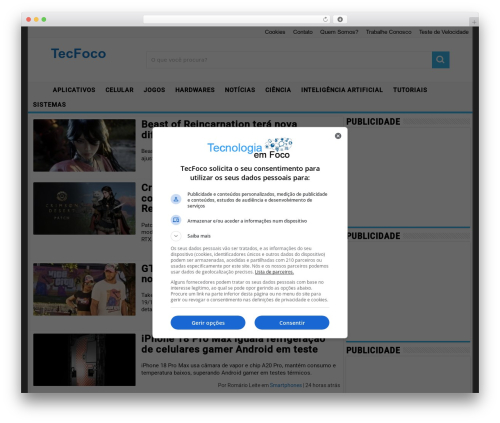The image size is (500, 423).
Task: Click the macOS red close window dot
Action: [29, 19]
